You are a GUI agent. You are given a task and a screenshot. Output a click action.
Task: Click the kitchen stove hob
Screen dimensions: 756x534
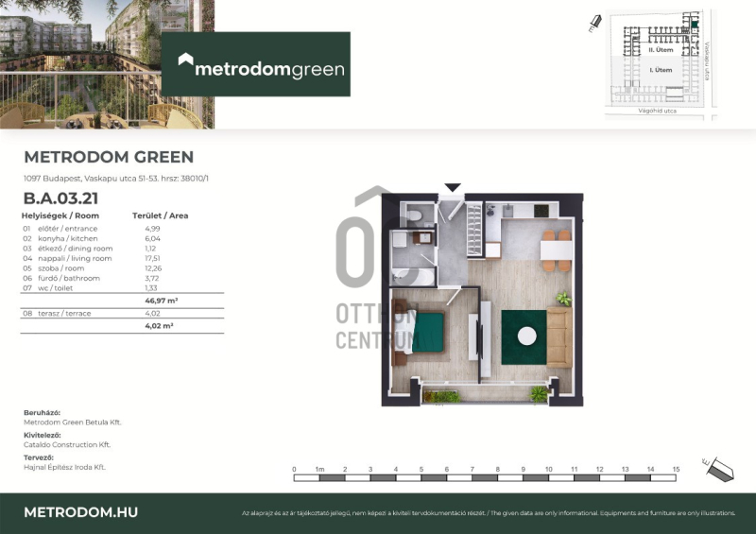[x=541, y=211]
